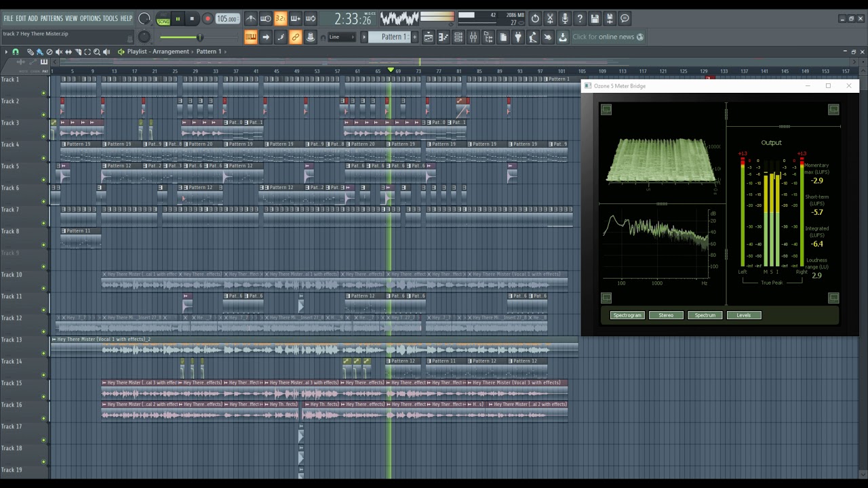
Task: Mute Track 4 using its green dot
Action: point(44,158)
